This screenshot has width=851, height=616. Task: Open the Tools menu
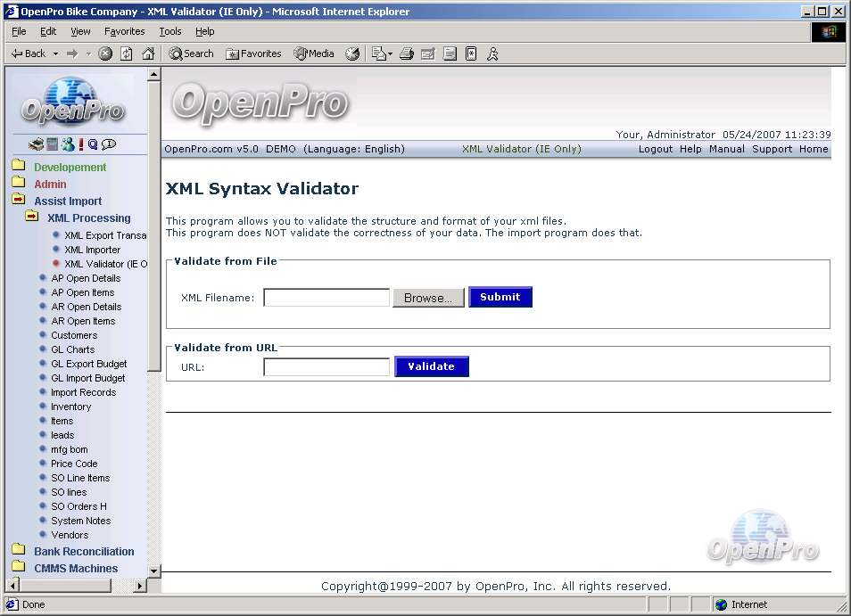tap(169, 31)
